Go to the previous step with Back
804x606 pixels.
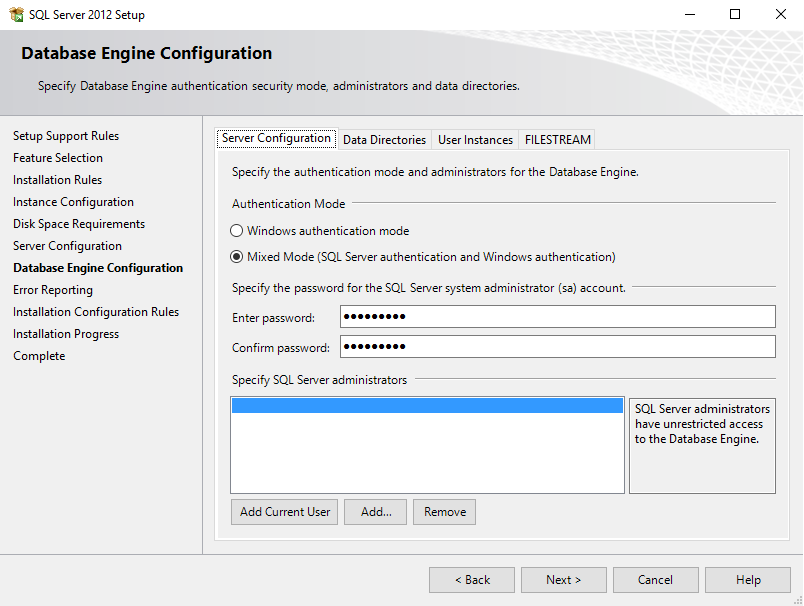click(472, 580)
